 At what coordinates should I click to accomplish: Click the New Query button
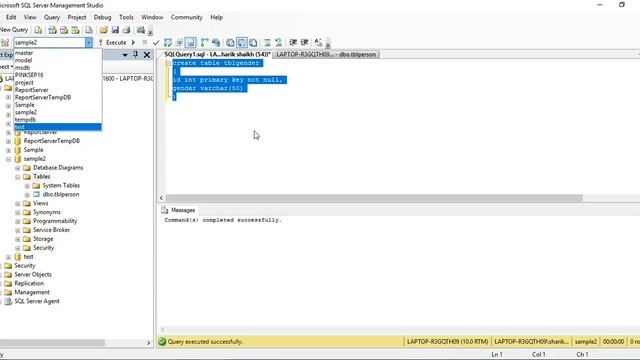pos(14,30)
